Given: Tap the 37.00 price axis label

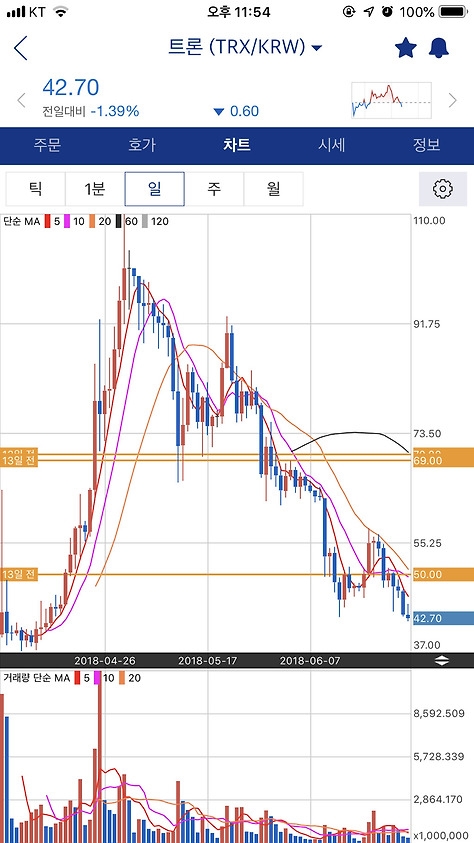Looking at the screenshot, I should point(427,645).
